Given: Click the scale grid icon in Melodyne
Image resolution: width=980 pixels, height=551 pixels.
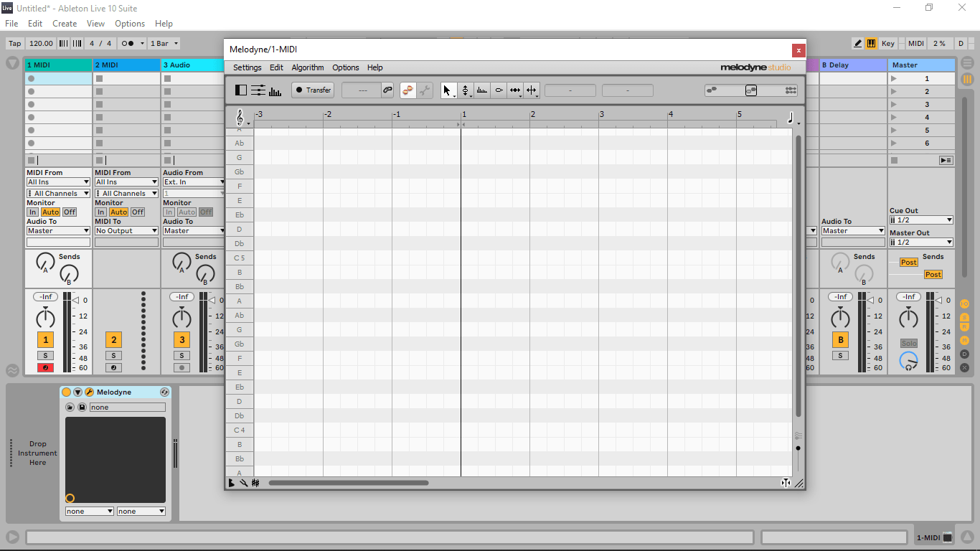Looking at the screenshot, I should 255,483.
